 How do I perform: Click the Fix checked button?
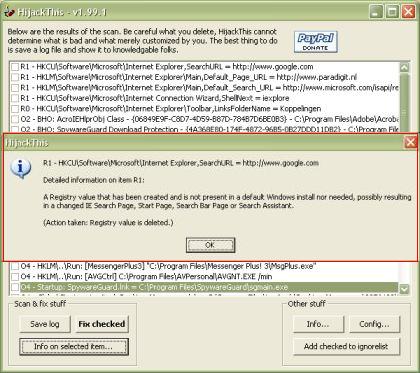pyautogui.click(x=102, y=324)
